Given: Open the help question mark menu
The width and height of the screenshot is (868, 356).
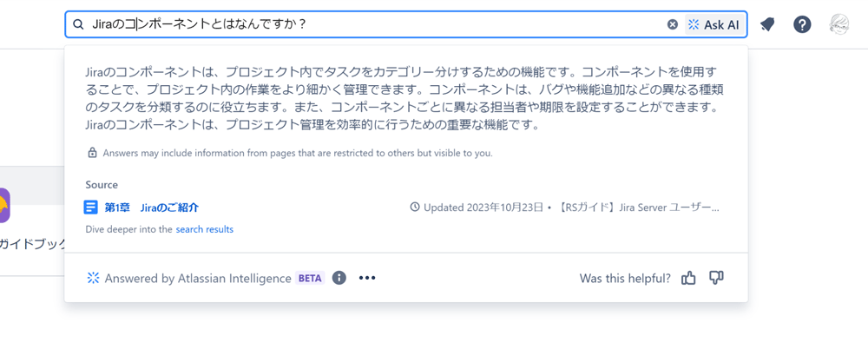Looking at the screenshot, I should (802, 24).
